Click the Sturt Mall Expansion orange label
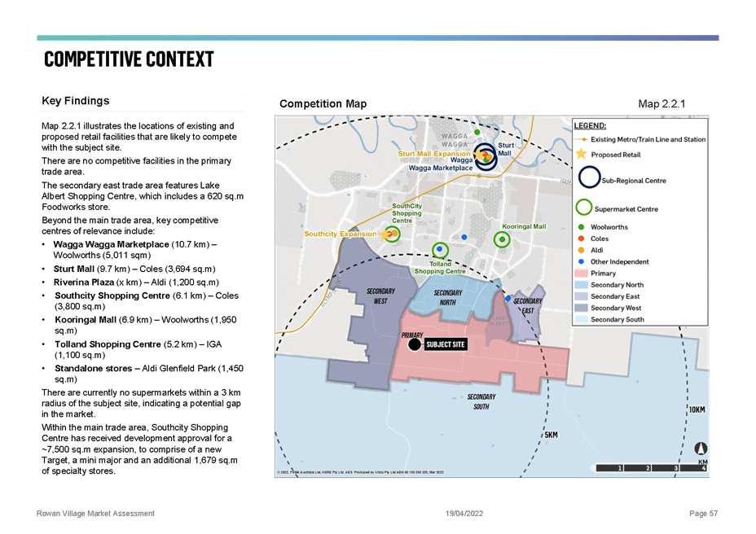 pyautogui.click(x=434, y=153)
